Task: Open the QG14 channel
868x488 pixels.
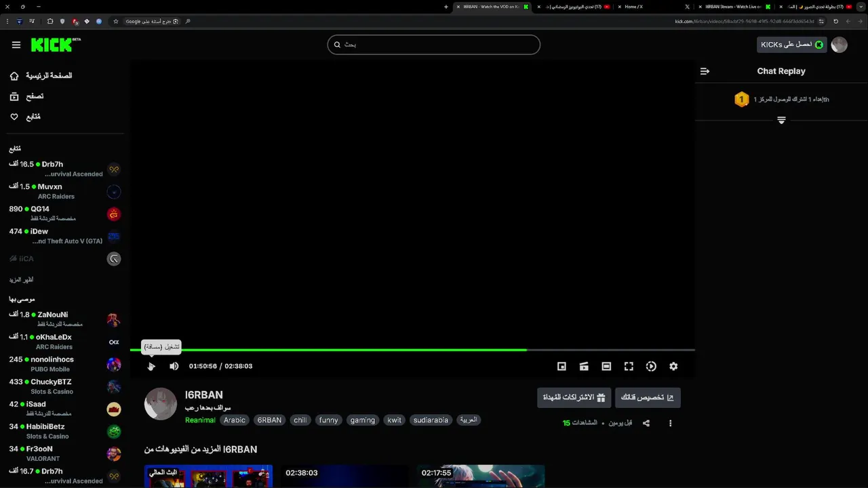Action: coord(65,213)
